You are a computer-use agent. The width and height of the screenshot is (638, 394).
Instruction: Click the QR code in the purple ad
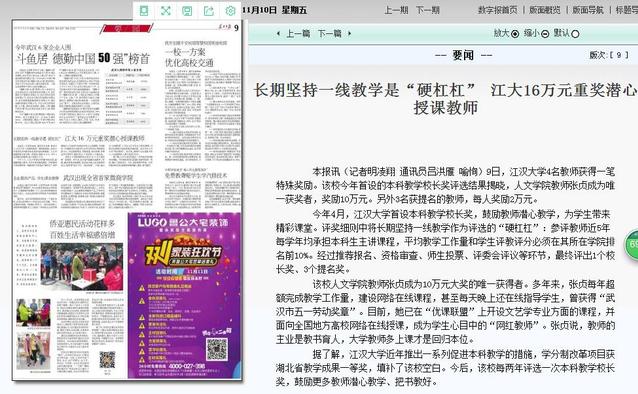[x=217, y=349]
